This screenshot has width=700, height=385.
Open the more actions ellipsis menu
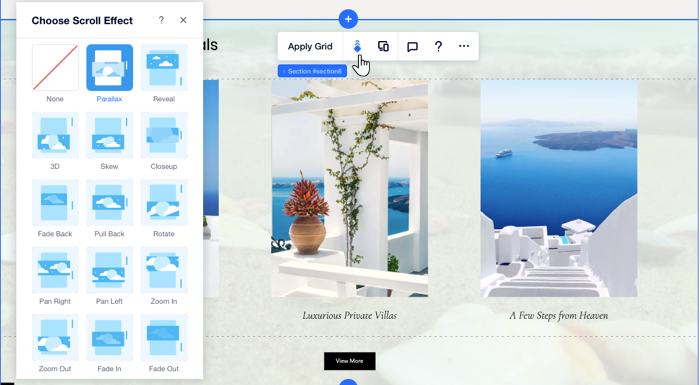(x=464, y=46)
